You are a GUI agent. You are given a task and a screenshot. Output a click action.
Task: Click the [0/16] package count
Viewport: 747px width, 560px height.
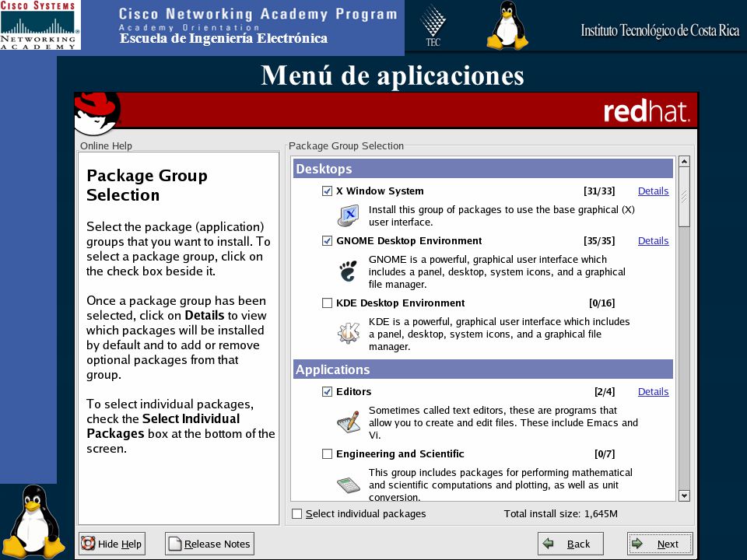pyautogui.click(x=601, y=303)
